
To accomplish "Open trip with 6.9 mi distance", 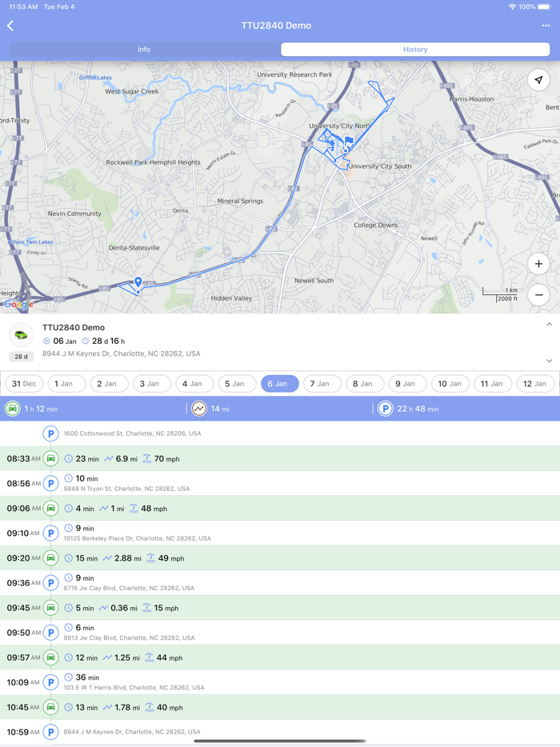I will pyautogui.click(x=280, y=459).
